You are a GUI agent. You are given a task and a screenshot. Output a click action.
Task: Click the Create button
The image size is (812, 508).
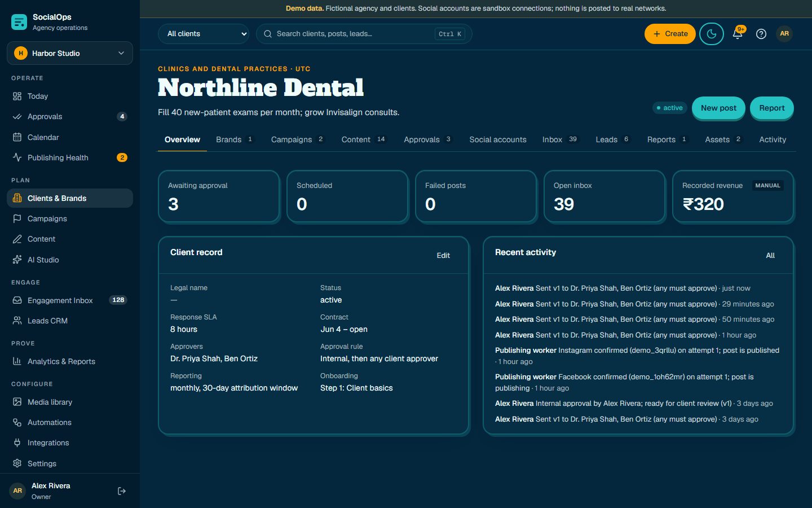click(670, 34)
